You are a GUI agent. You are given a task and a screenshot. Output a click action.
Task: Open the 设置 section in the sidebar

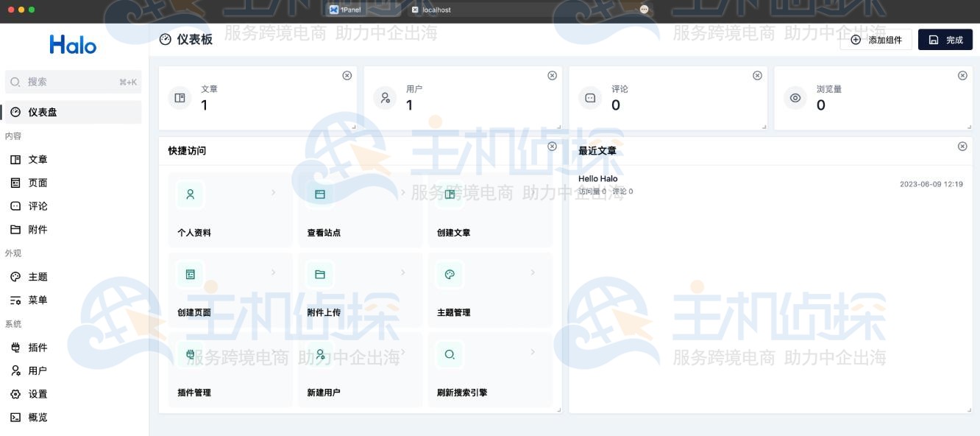(38, 394)
